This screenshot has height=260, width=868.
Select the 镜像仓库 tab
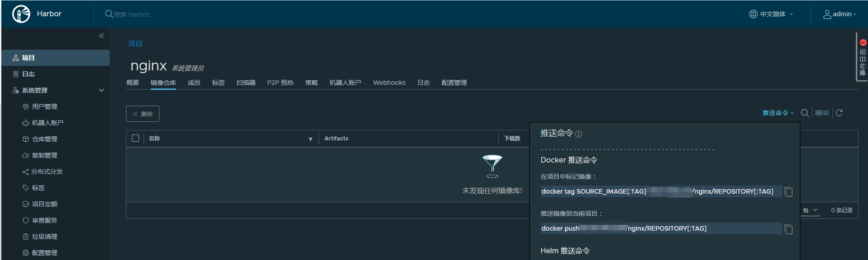point(163,83)
